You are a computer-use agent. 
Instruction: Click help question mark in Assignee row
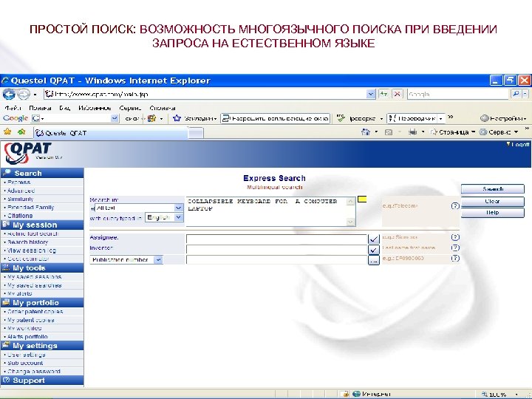point(455,237)
